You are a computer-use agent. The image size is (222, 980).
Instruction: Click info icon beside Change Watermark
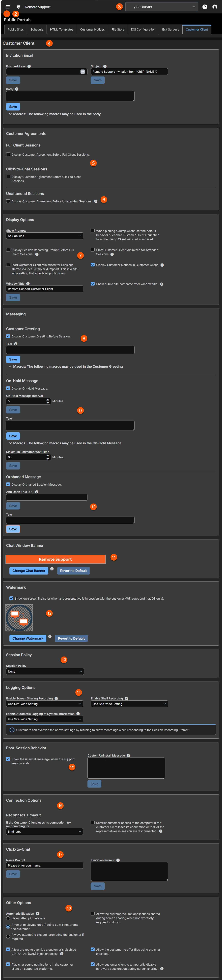tap(50, 636)
